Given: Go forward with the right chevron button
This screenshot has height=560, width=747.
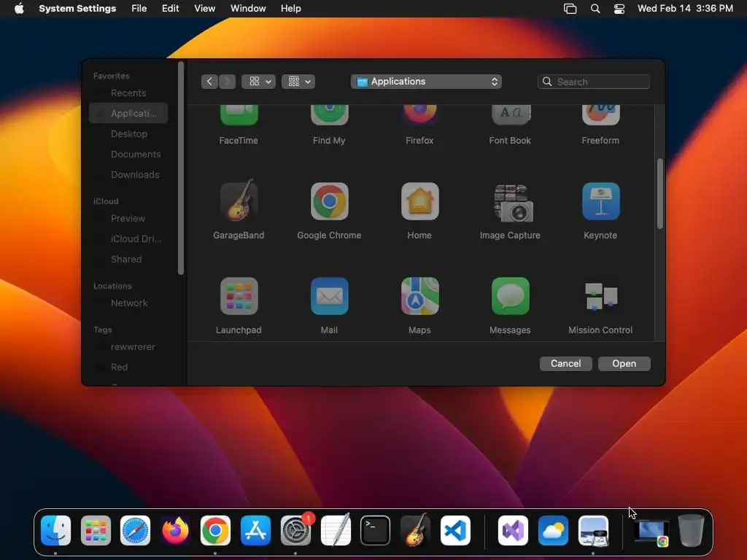Looking at the screenshot, I should [228, 82].
